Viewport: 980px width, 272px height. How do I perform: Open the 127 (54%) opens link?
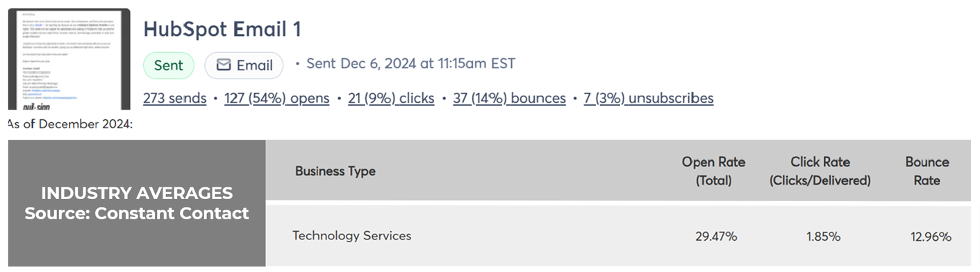[276, 99]
